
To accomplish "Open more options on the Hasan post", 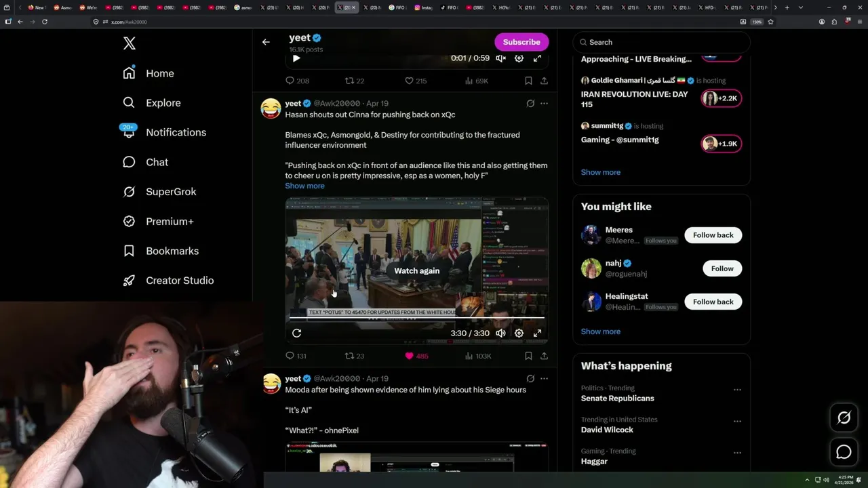I will (x=544, y=104).
